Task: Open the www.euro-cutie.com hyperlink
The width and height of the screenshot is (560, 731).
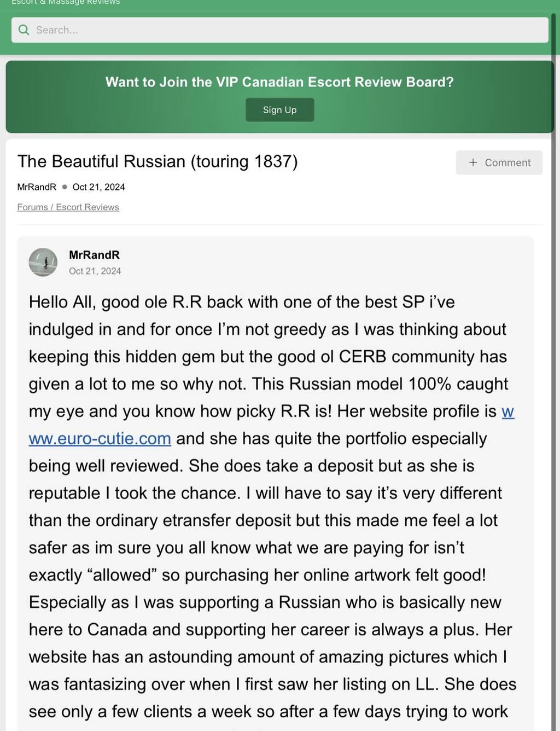Action: 100,439
